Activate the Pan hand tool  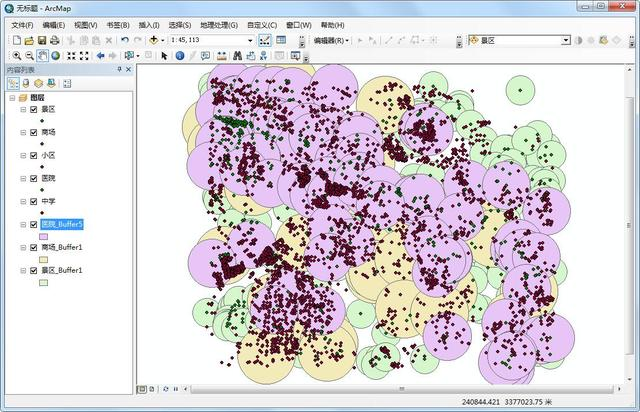click(42, 56)
